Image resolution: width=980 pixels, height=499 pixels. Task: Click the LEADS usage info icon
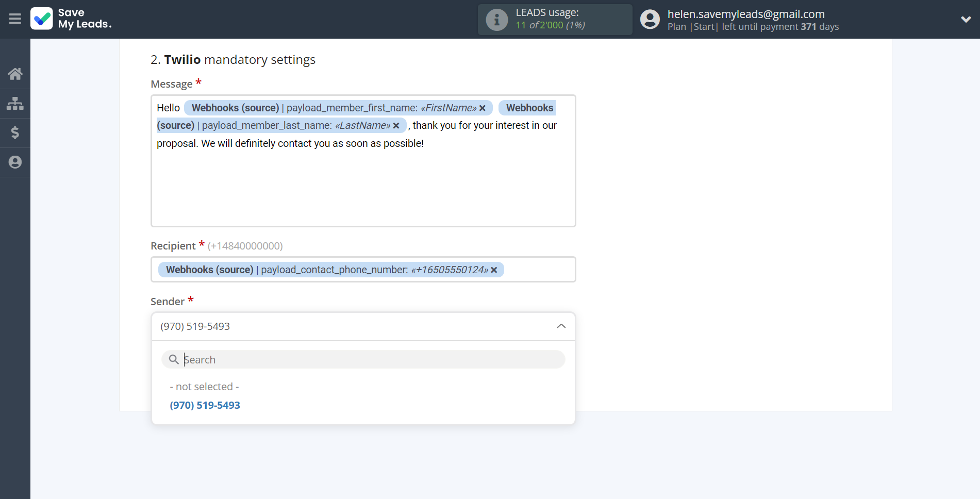point(497,20)
